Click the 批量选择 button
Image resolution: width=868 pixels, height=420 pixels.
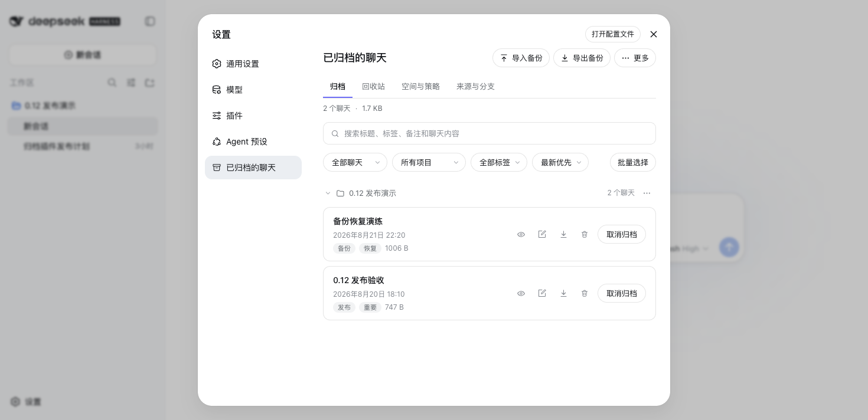[633, 162]
